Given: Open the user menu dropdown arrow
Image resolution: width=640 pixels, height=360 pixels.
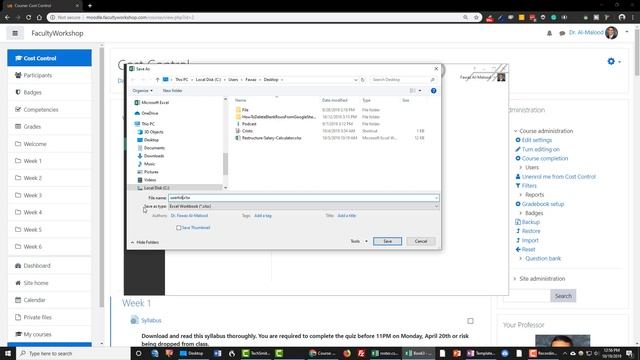Looking at the screenshot, I should pyautogui.click(x=627, y=32).
